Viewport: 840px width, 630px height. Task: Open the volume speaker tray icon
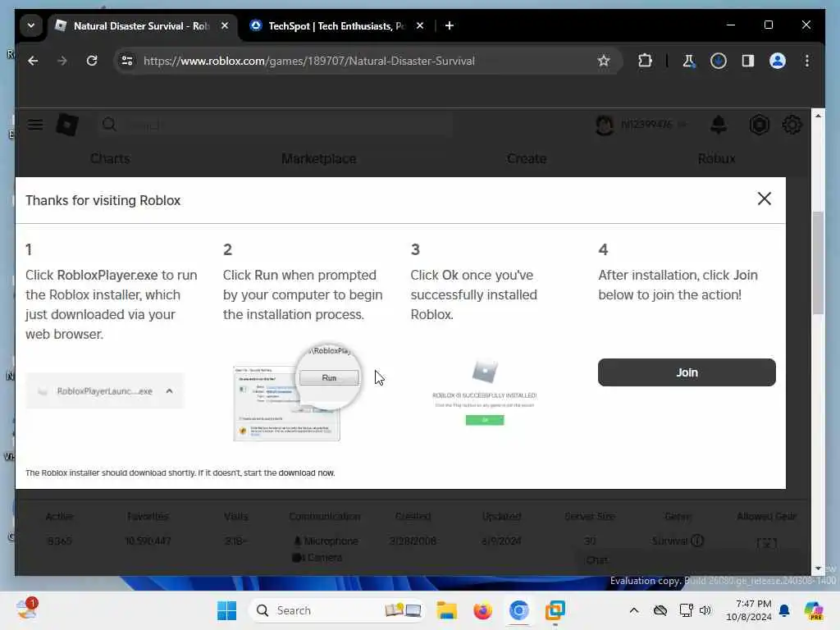click(x=705, y=610)
